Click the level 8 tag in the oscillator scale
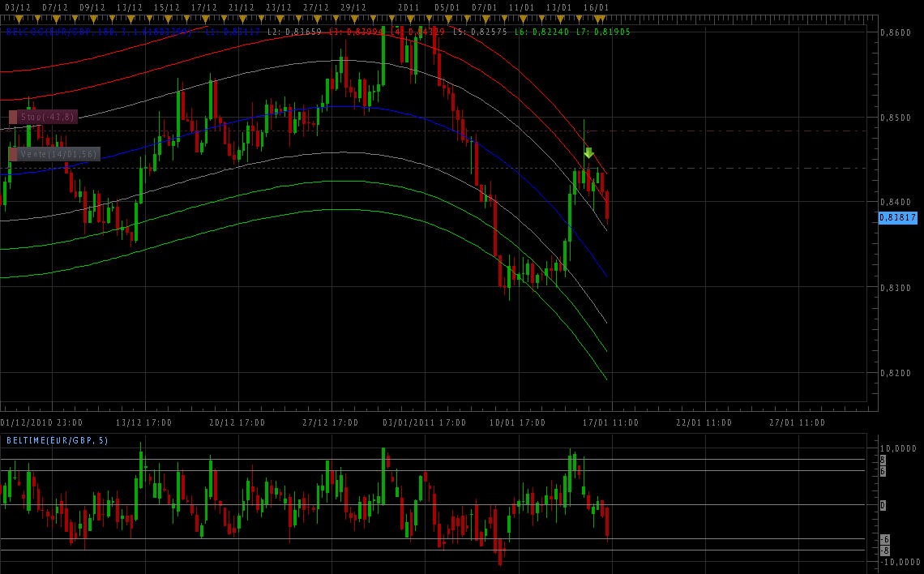The image size is (924, 574). (883, 460)
